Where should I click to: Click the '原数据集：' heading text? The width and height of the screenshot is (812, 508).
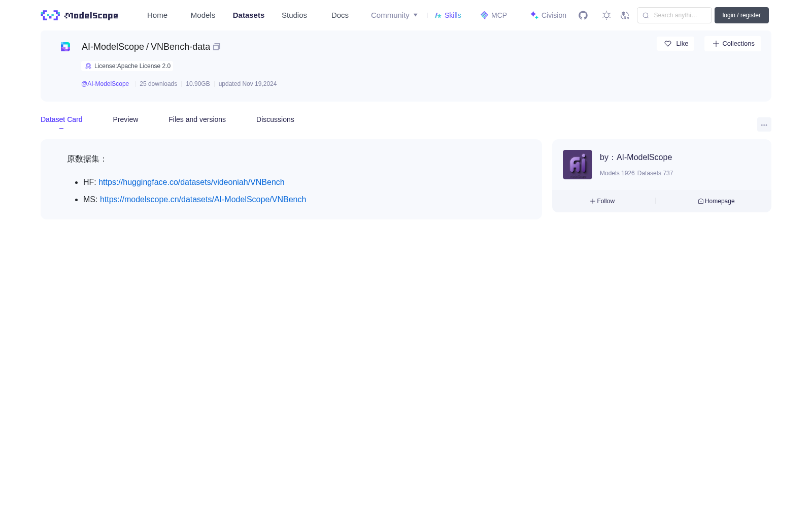tap(87, 159)
